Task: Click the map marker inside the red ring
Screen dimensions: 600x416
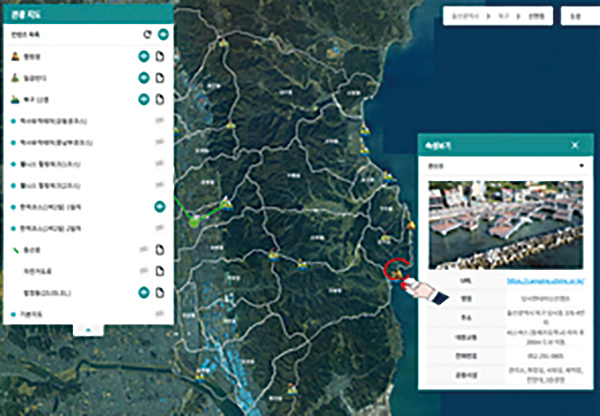Action: point(398,274)
